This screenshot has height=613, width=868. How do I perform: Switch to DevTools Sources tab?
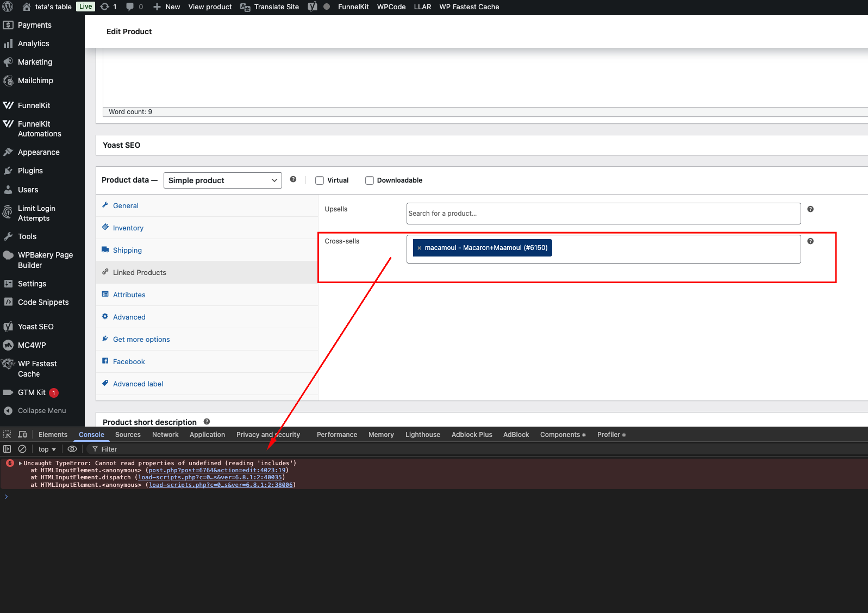[128, 435]
